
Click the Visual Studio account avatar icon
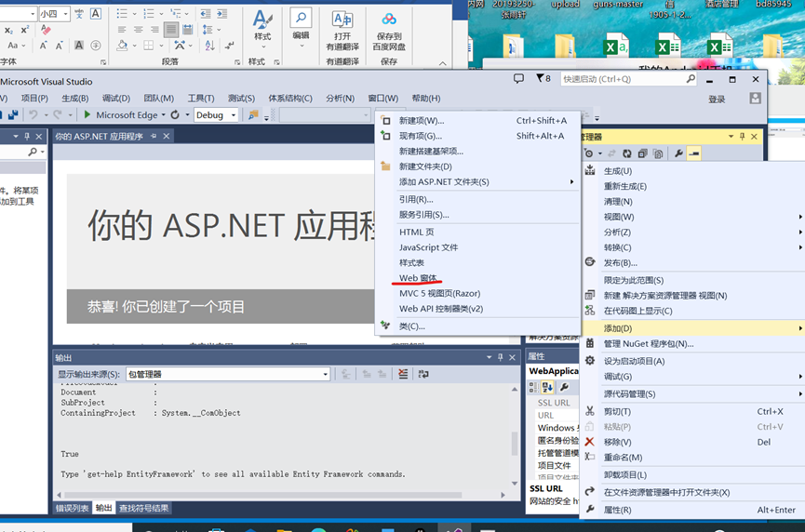[x=755, y=99]
